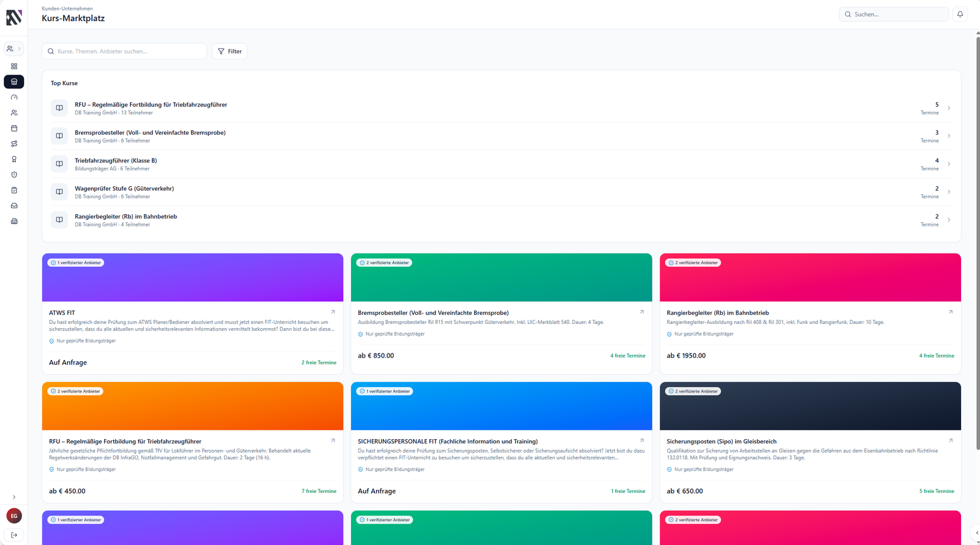Expand Bremsprobesteller top course row chevron

[x=949, y=136]
